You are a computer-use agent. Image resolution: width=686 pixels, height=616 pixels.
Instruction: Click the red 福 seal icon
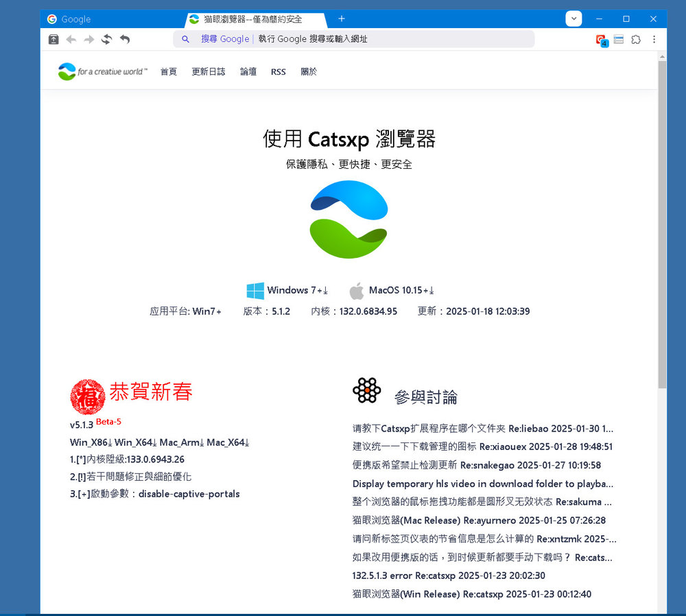[88, 396]
